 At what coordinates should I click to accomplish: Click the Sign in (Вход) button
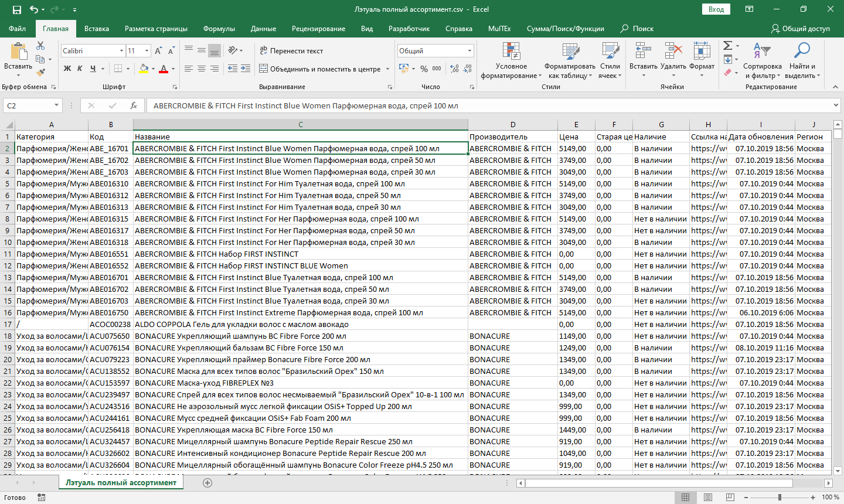pyautogui.click(x=716, y=9)
